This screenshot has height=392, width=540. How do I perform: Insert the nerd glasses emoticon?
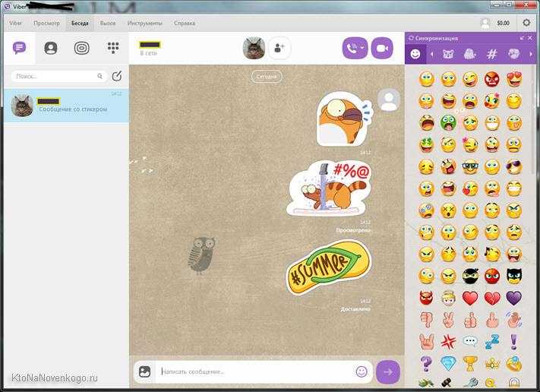pyautogui.click(x=470, y=166)
